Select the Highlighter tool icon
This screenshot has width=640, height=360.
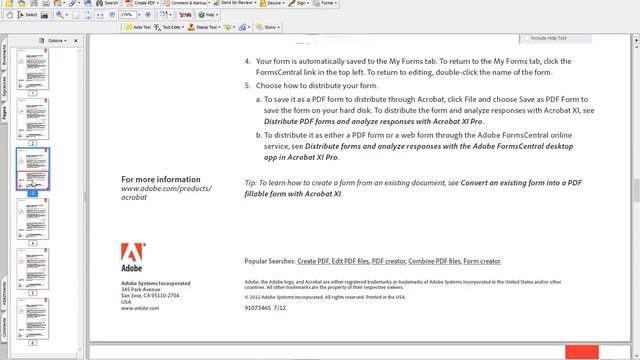[x=227, y=27]
